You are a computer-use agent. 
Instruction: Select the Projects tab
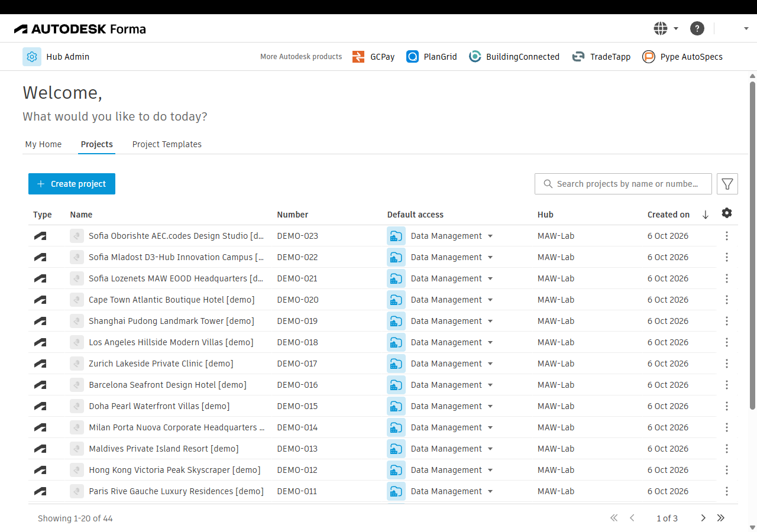97,144
